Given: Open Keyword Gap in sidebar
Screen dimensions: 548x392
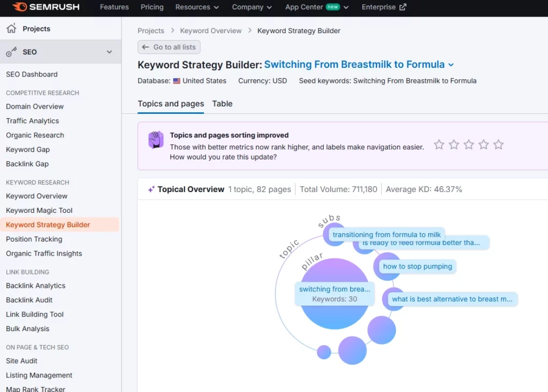Looking at the screenshot, I should [x=28, y=150].
